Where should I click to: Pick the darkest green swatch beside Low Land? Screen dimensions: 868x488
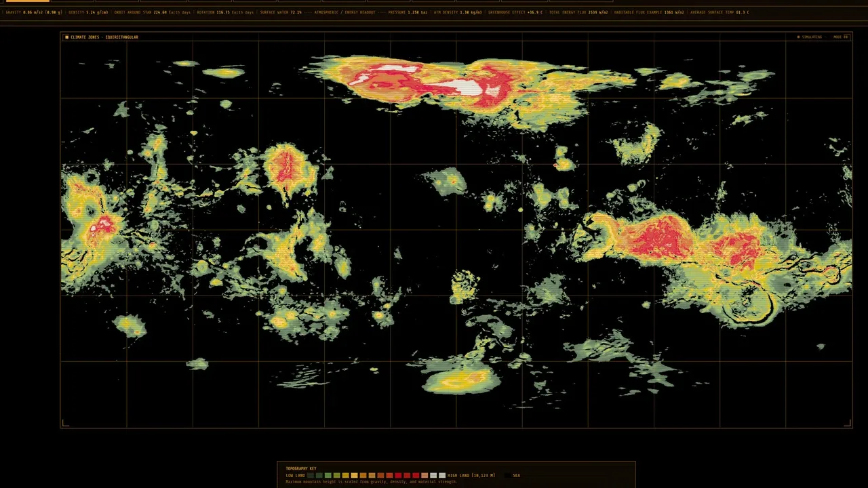(311, 475)
